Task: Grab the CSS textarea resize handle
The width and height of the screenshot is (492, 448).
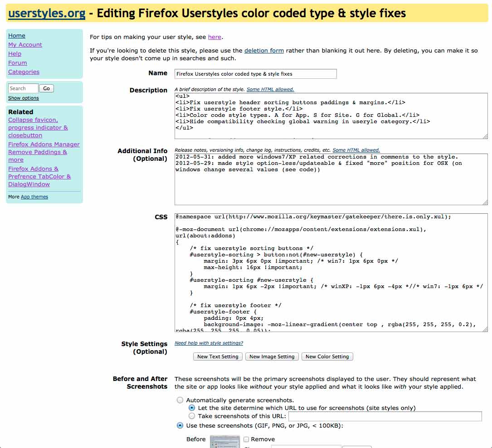Action: tap(485, 329)
